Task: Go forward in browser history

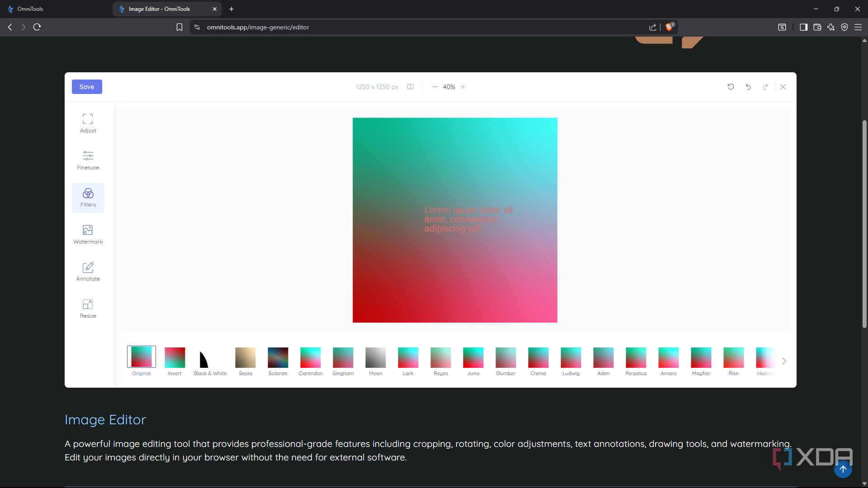Action: (x=24, y=27)
